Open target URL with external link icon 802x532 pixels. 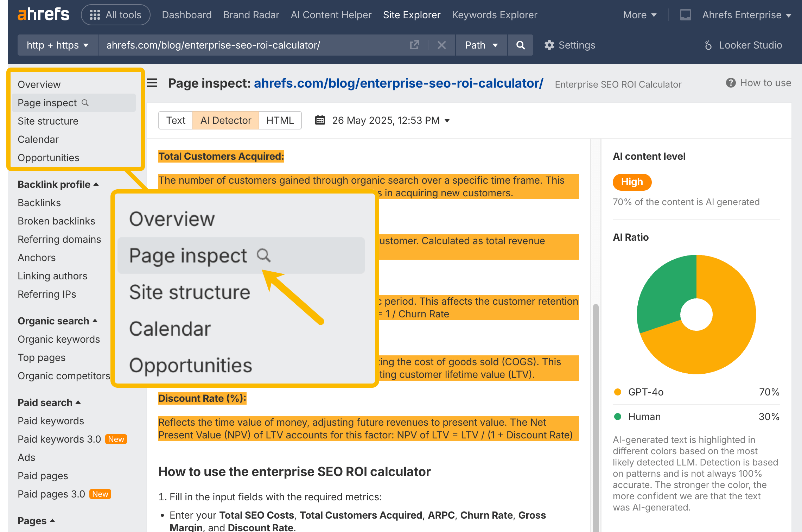click(415, 45)
